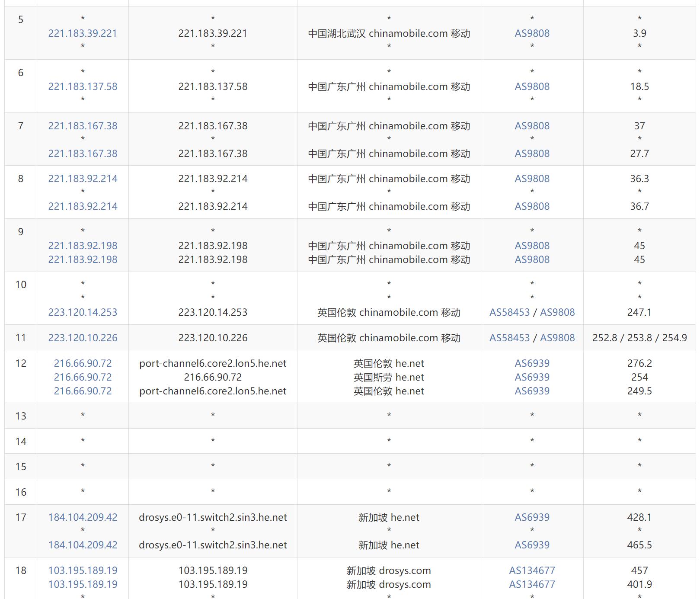Click hop number 15 cell
This screenshot has width=700, height=599.
21,467
